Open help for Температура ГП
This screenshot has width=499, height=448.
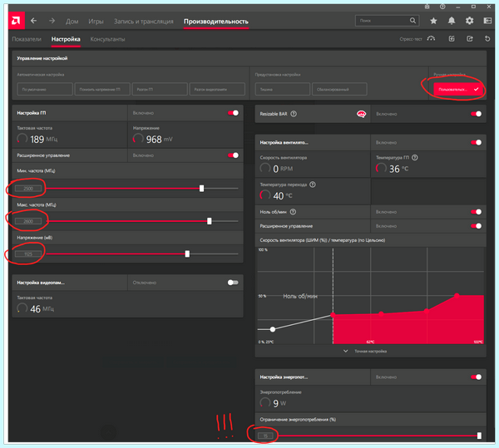415,157
